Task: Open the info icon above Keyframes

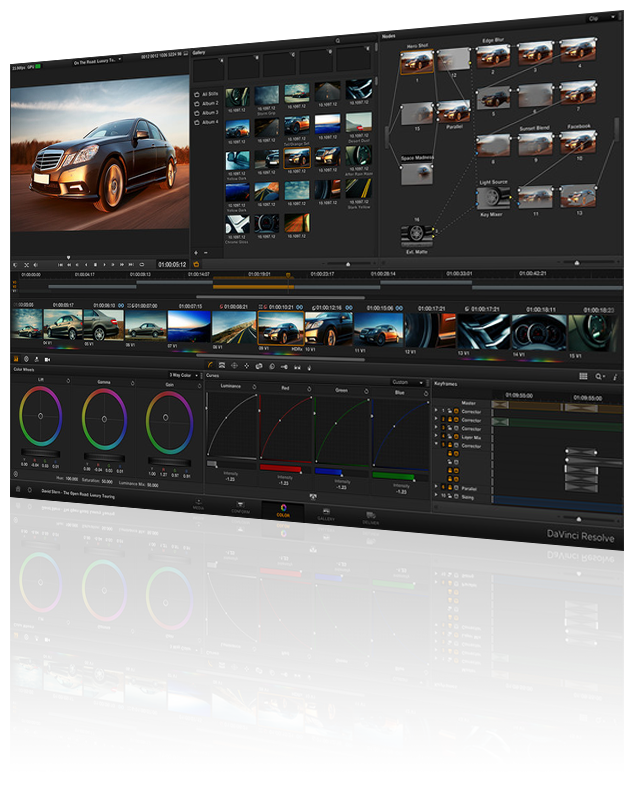Action: click(615, 377)
